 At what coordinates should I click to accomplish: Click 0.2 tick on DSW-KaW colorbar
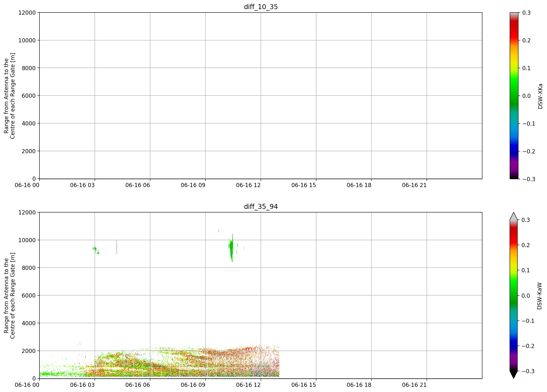526,245
